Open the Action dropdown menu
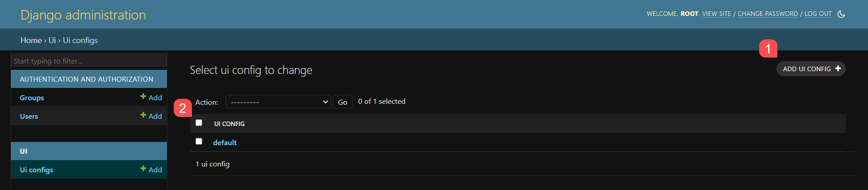The image size is (868, 190). coord(278,102)
